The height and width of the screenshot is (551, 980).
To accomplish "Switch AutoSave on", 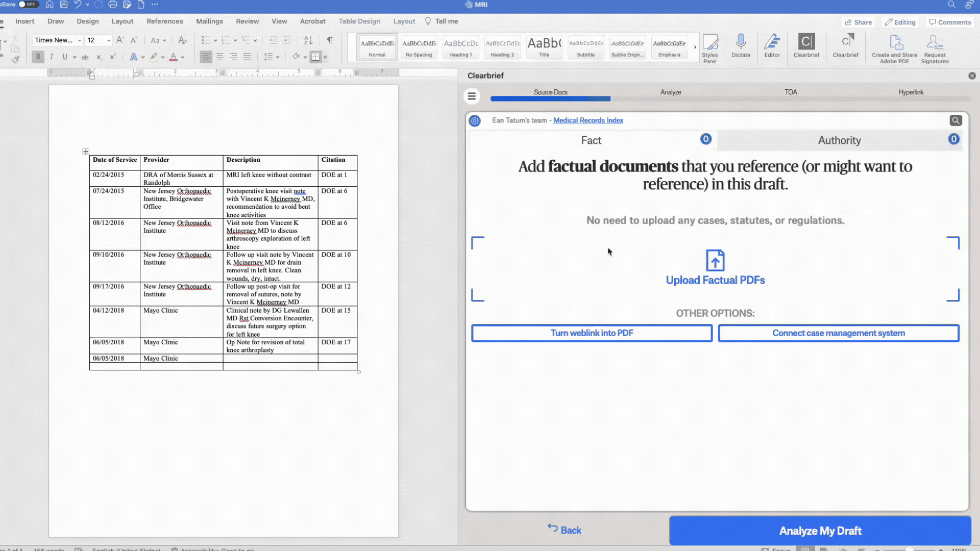I will tap(29, 4).
